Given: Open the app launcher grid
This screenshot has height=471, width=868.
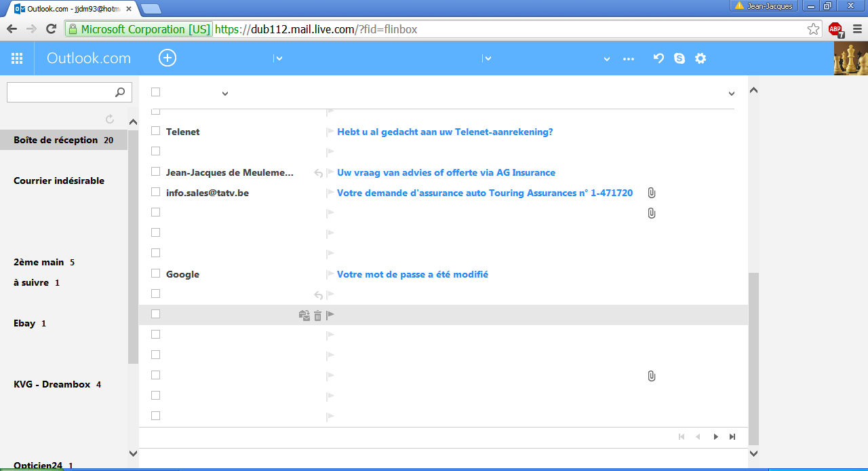Looking at the screenshot, I should (17, 58).
